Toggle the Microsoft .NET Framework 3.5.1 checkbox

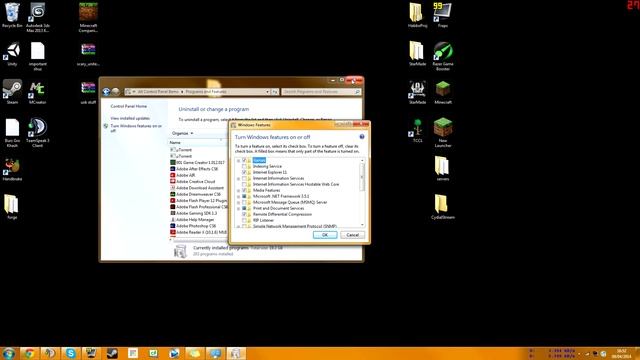244,196
